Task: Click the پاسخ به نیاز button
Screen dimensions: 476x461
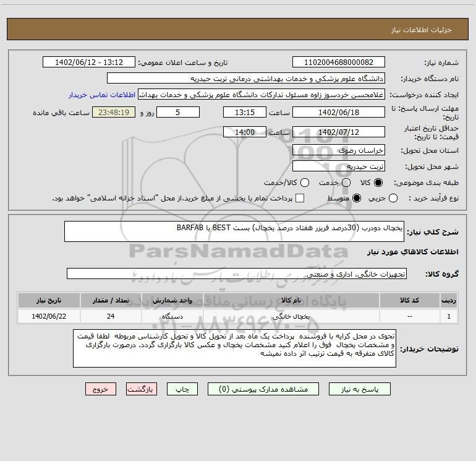Action: pyautogui.click(x=360, y=389)
